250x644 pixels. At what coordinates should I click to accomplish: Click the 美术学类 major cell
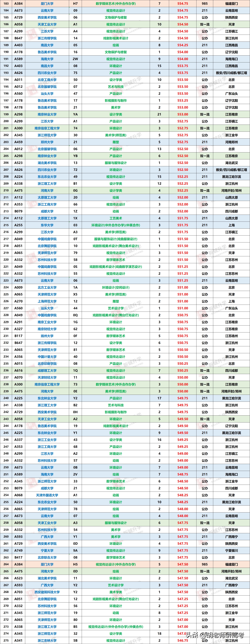pyautogui.click(x=116, y=592)
